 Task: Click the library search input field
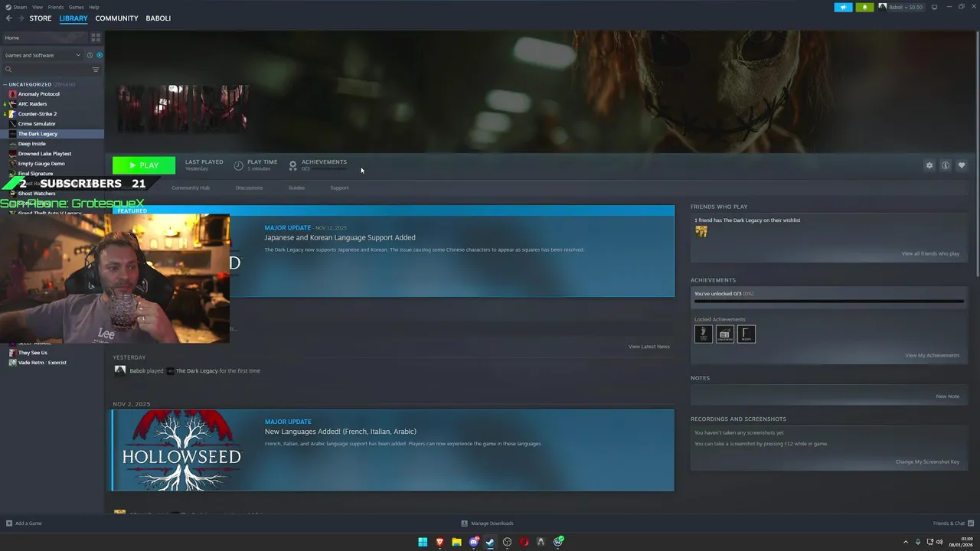[x=51, y=70]
